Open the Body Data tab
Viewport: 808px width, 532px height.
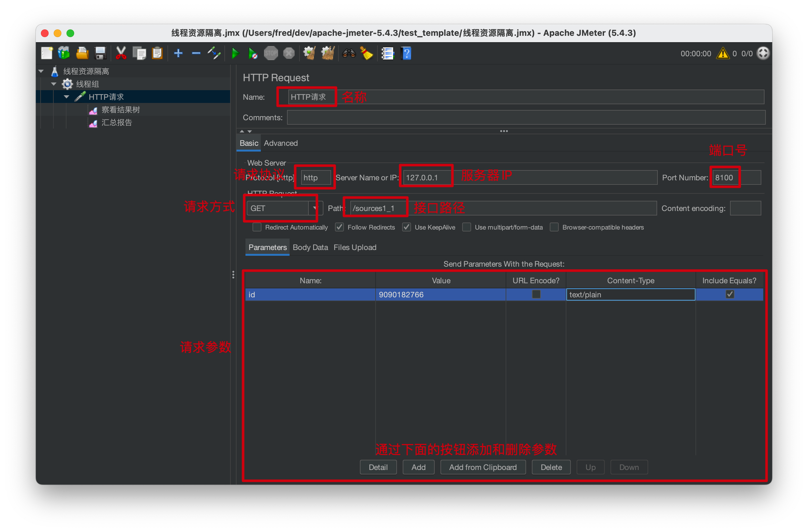click(x=310, y=247)
